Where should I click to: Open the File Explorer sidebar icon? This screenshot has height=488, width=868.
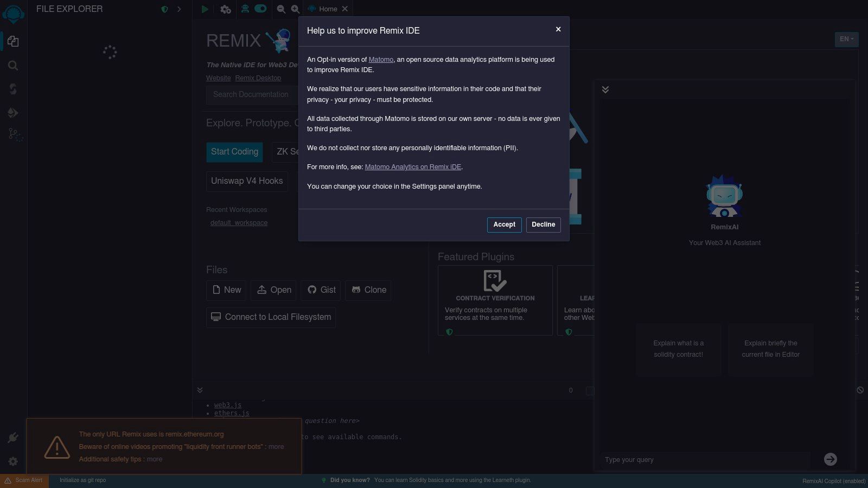point(13,41)
